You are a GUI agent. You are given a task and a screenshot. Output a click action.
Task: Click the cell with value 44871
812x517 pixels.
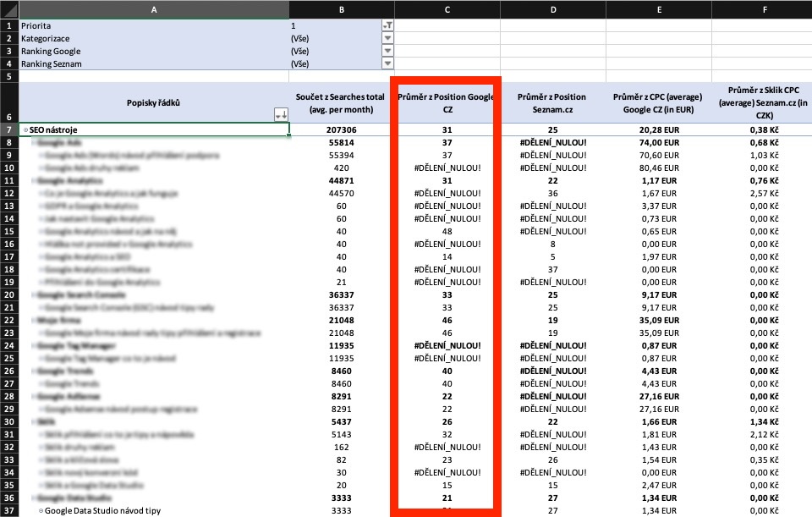[x=342, y=181]
